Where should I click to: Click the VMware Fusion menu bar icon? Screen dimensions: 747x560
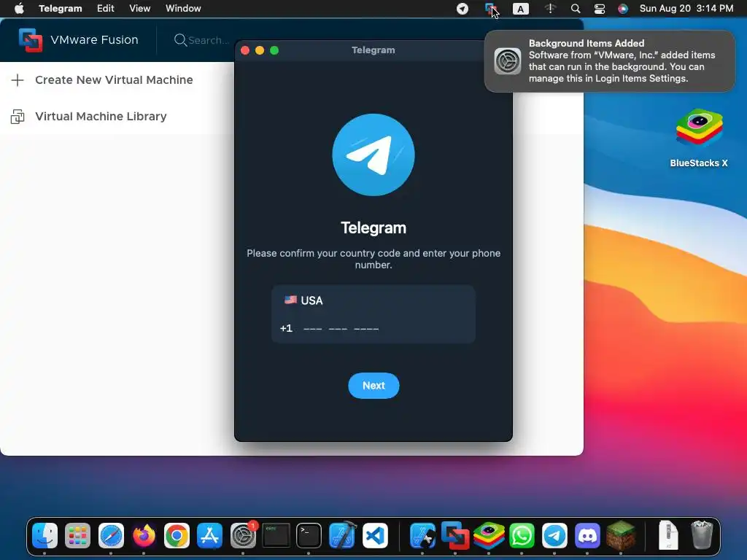[491, 9]
